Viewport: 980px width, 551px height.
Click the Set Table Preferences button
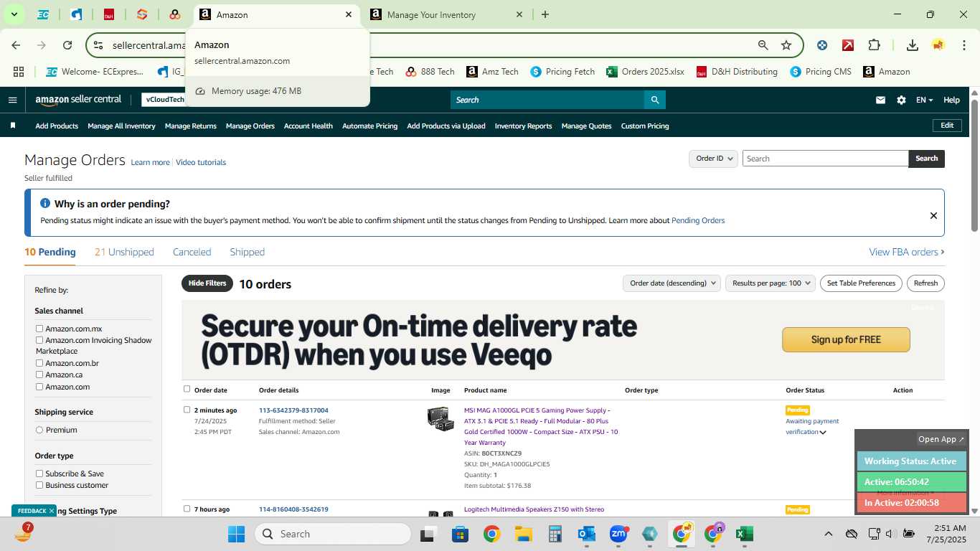pyautogui.click(x=861, y=283)
